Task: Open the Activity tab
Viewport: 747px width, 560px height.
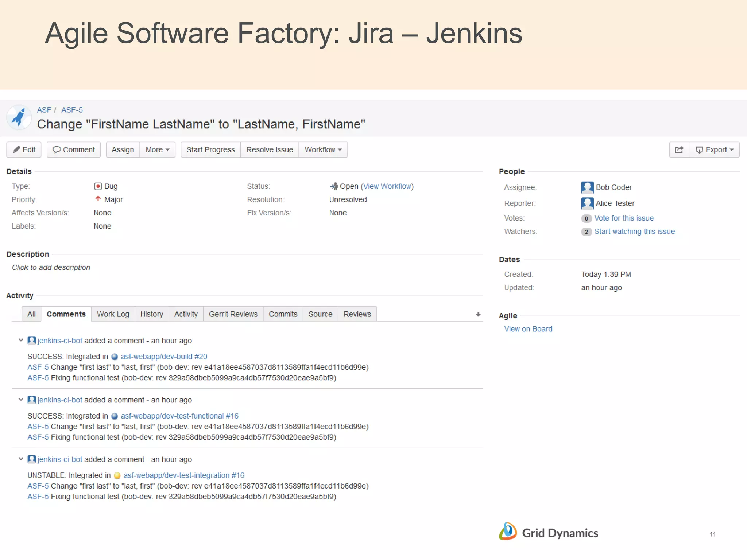Action: (x=186, y=314)
